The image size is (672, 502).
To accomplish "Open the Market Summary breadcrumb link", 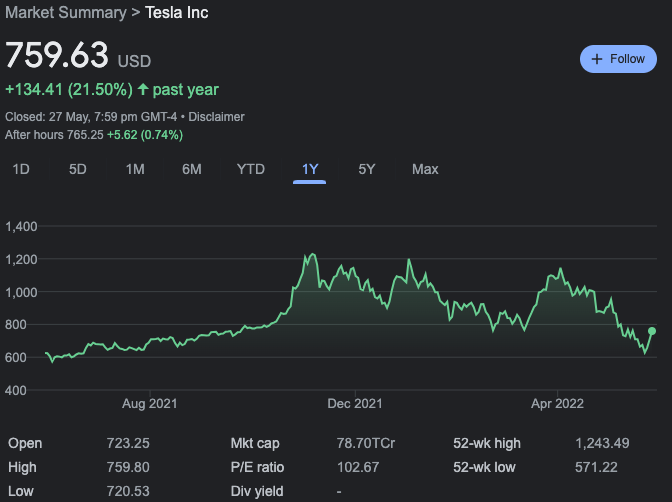I will pyautogui.click(x=67, y=13).
